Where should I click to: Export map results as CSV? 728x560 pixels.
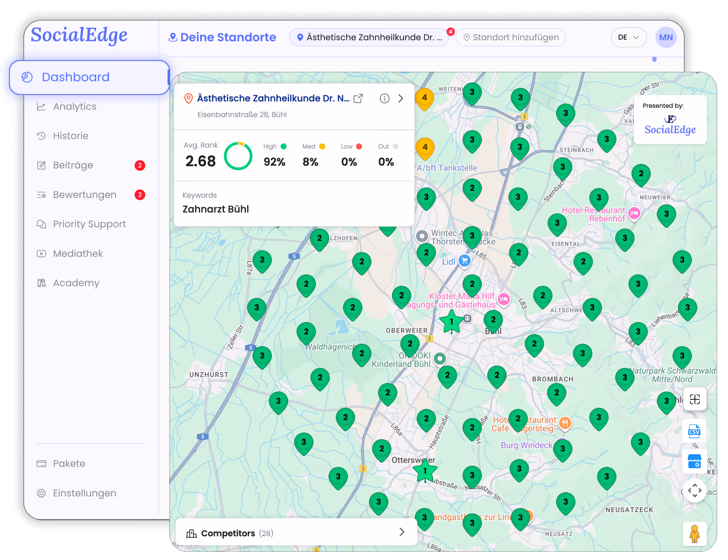pyautogui.click(x=695, y=431)
